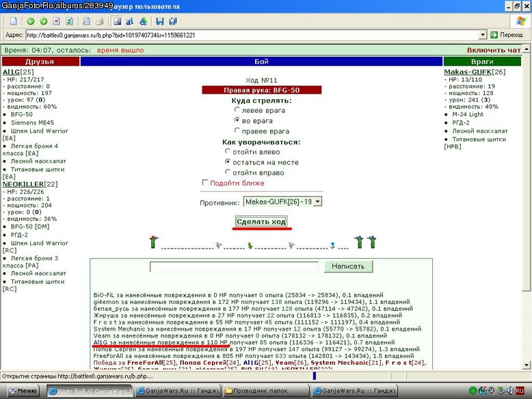Click the address bar URL field
The height and width of the screenshot is (399, 532).
click(252, 35)
